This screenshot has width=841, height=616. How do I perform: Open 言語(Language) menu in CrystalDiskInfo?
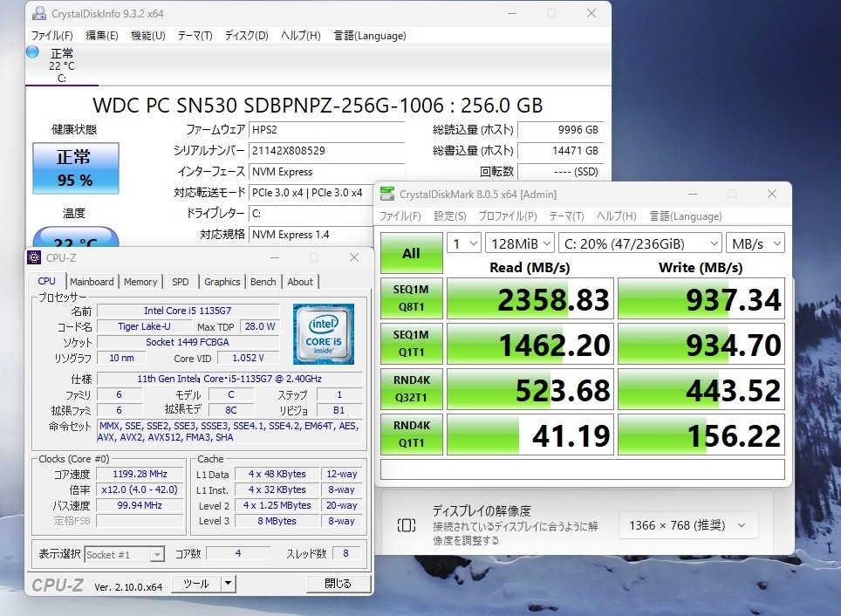[370, 36]
